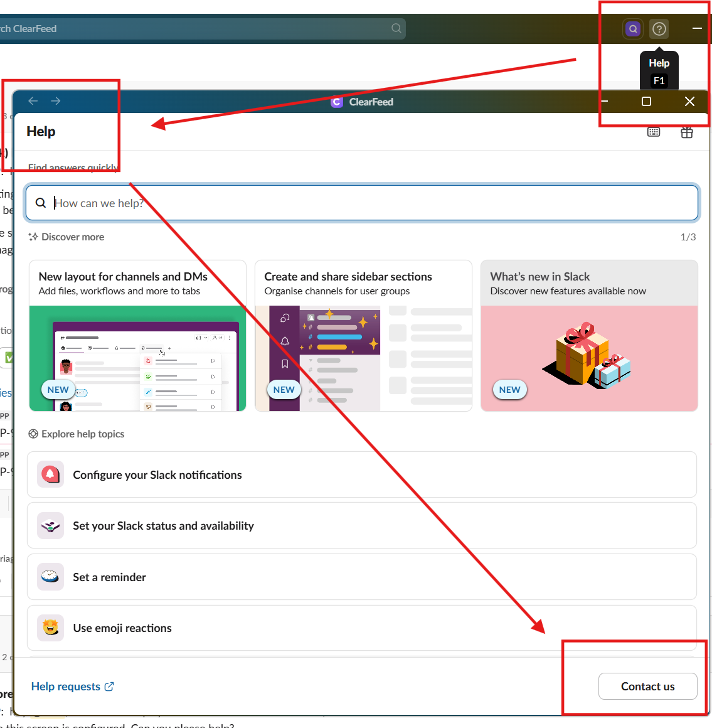Minimize the main Slack window
This screenshot has width=712, height=728.
pyautogui.click(x=697, y=28)
